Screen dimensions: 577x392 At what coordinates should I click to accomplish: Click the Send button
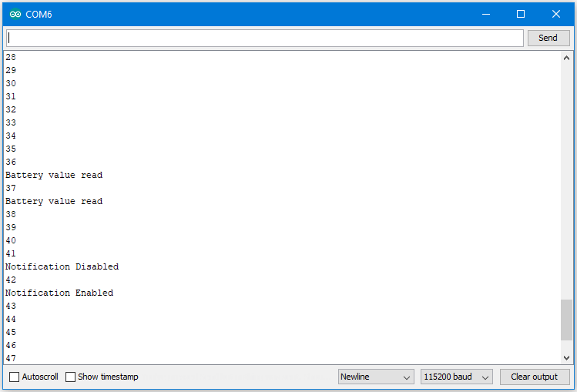tap(548, 38)
